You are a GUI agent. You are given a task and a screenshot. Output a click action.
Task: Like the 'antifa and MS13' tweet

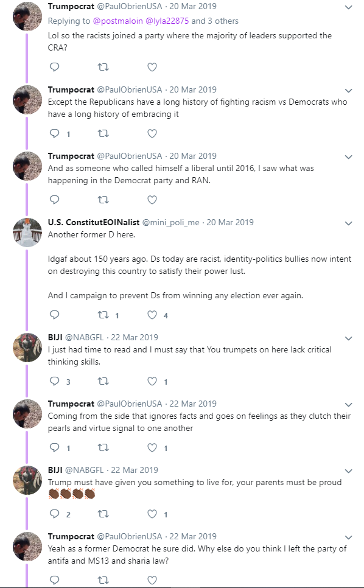point(152,581)
